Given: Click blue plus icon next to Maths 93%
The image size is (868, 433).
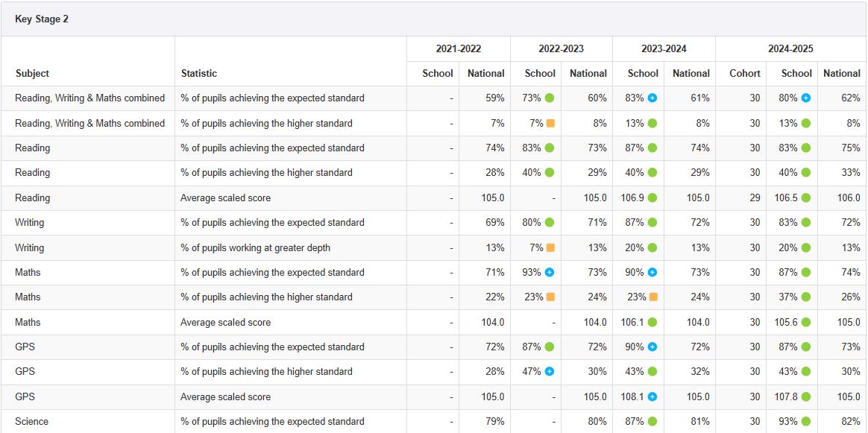Looking at the screenshot, I should (x=550, y=272).
